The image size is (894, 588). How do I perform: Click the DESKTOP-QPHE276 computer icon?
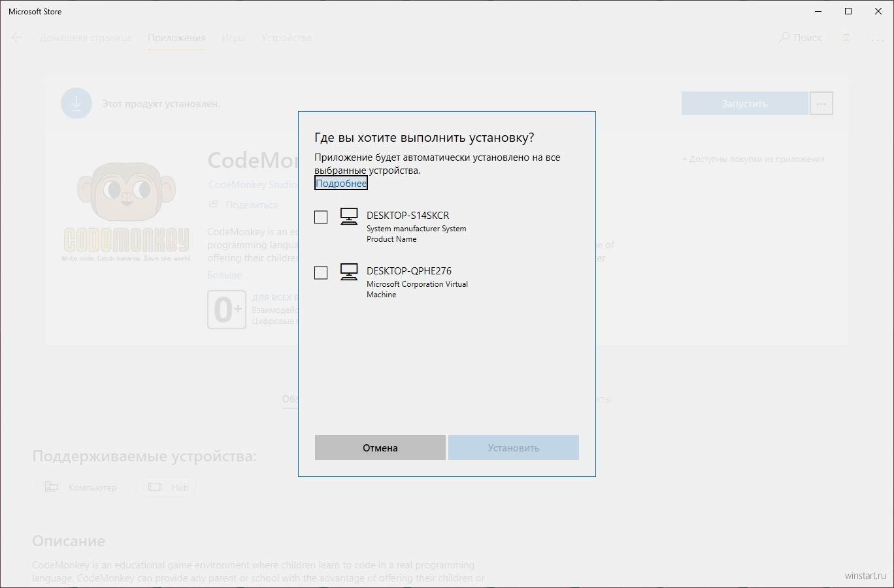349,272
